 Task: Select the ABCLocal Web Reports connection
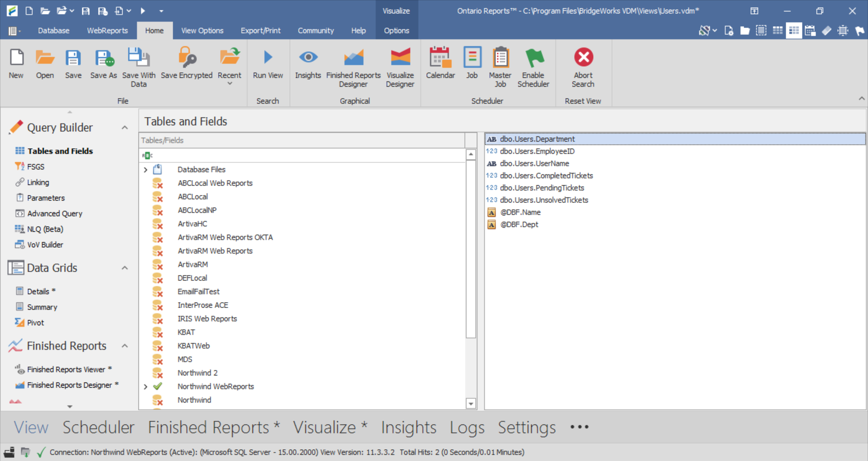pyautogui.click(x=215, y=183)
